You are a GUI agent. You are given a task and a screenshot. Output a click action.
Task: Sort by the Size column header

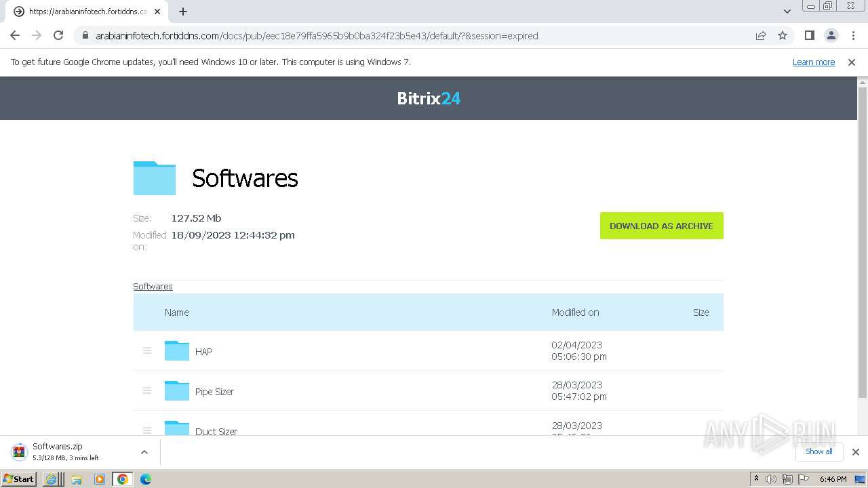pos(701,312)
